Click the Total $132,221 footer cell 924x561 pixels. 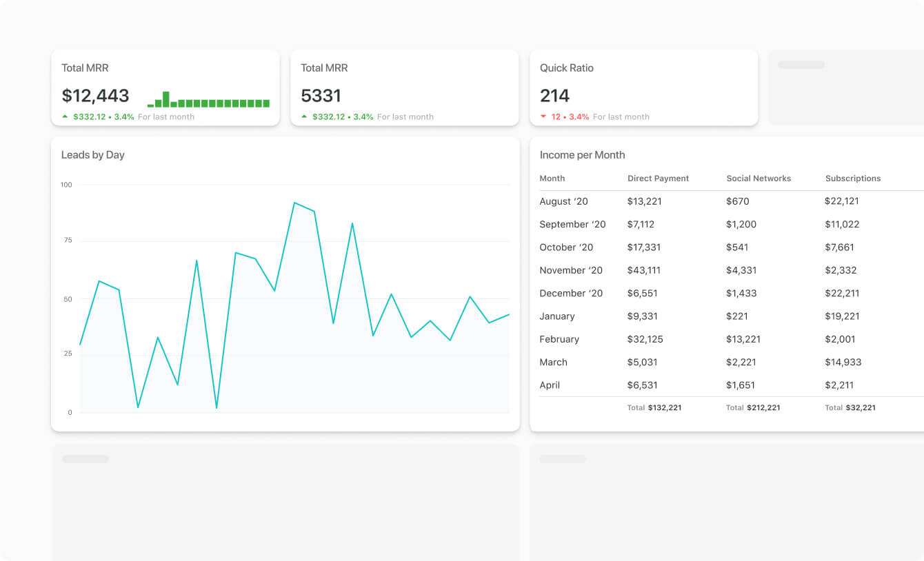pos(654,407)
